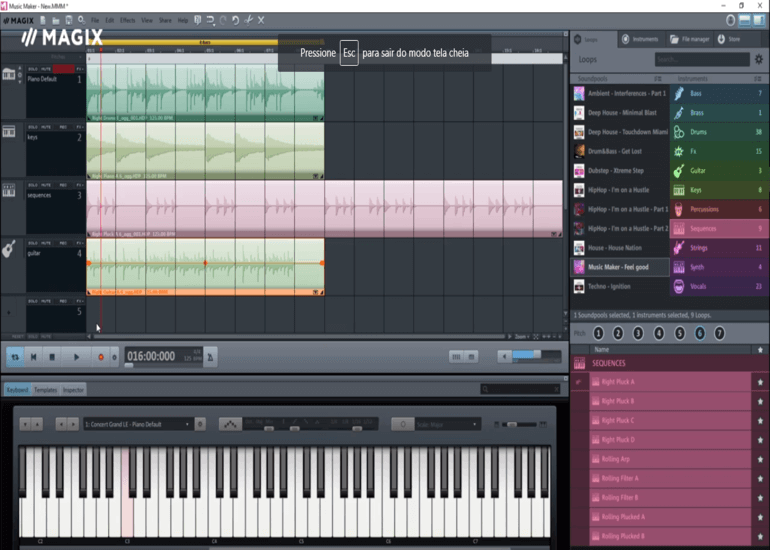Viewport: 770px width, 550px height.
Task: Open Soundpools sort menu
Action: coord(658,79)
